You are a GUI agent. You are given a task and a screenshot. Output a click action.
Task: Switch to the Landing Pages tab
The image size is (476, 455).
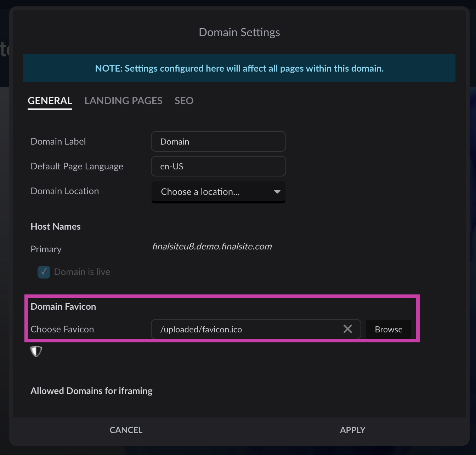coord(123,101)
